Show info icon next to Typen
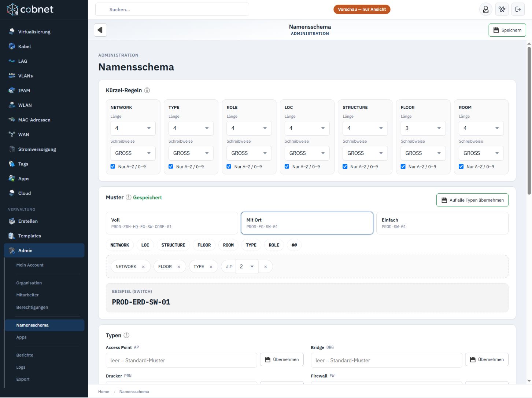The height and width of the screenshot is (398, 532). pos(126,335)
